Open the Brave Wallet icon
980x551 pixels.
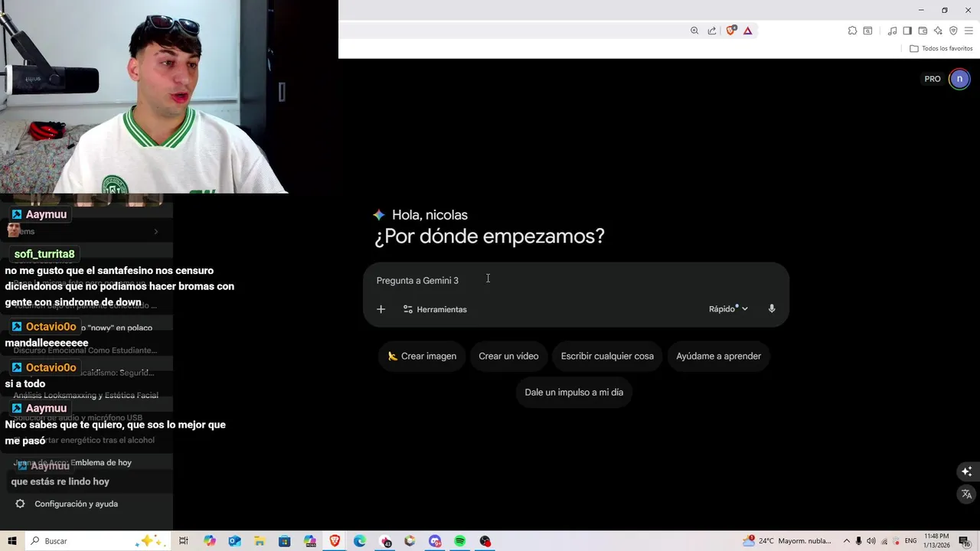pyautogui.click(x=923, y=31)
